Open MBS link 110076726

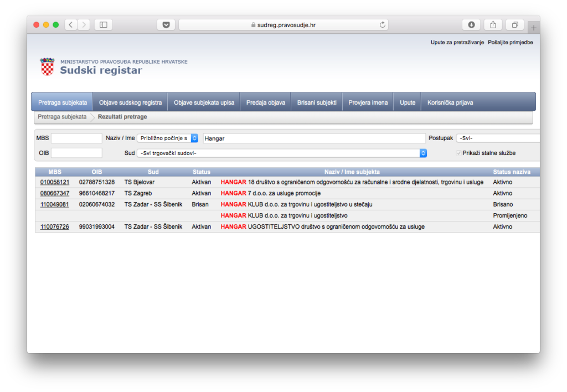coord(55,226)
